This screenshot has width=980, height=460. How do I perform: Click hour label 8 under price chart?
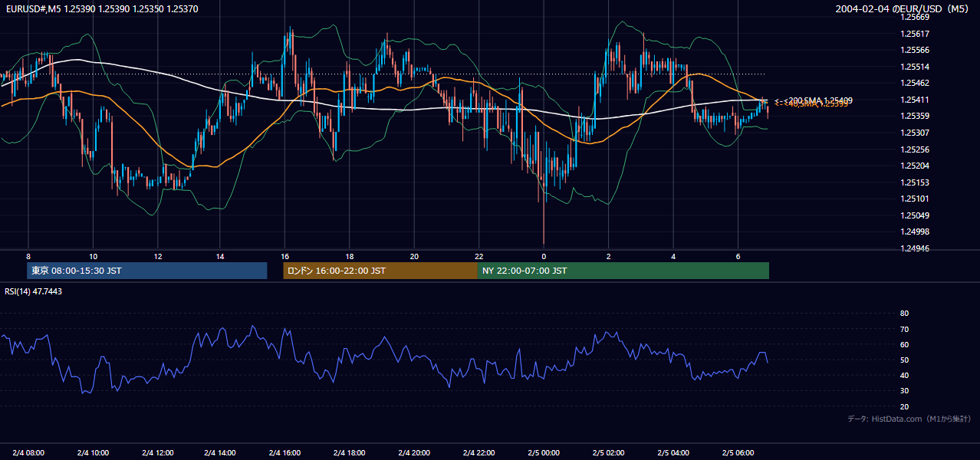pos(28,256)
